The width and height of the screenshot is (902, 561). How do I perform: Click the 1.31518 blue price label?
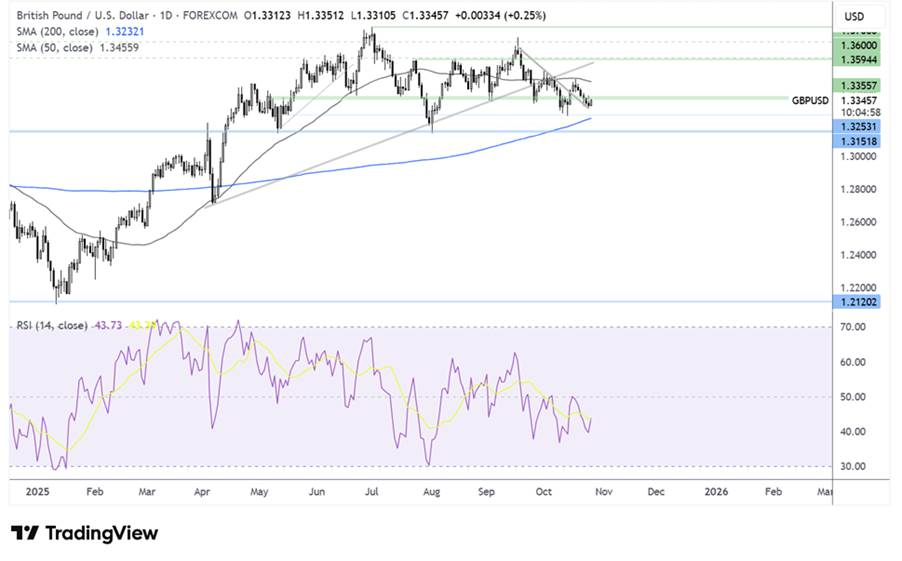click(858, 141)
